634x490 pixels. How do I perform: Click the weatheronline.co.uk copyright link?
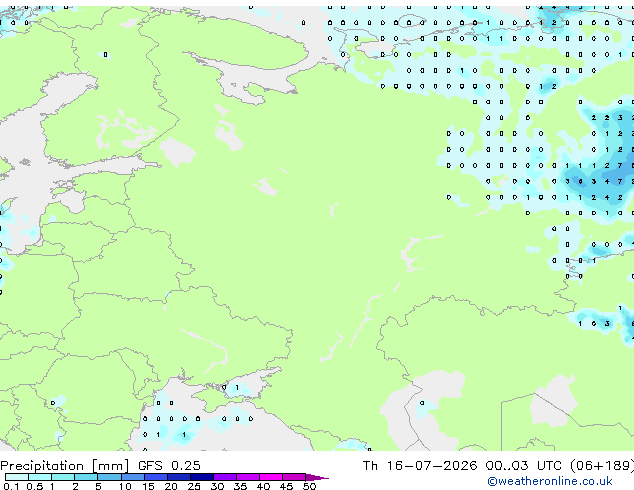coord(550,481)
